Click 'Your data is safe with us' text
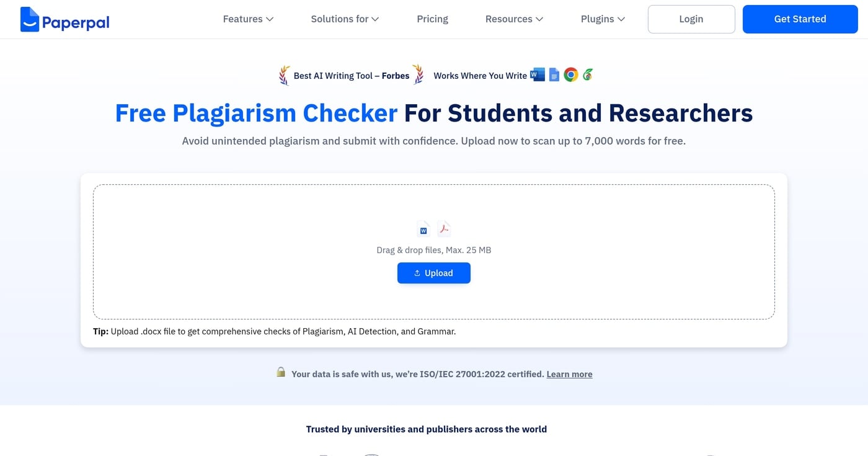Image resolution: width=868 pixels, height=456 pixels. (x=418, y=374)
